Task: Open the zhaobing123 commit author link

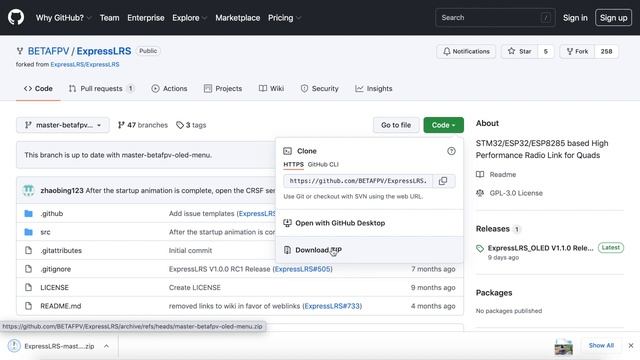Action: (x=62, y=191)
